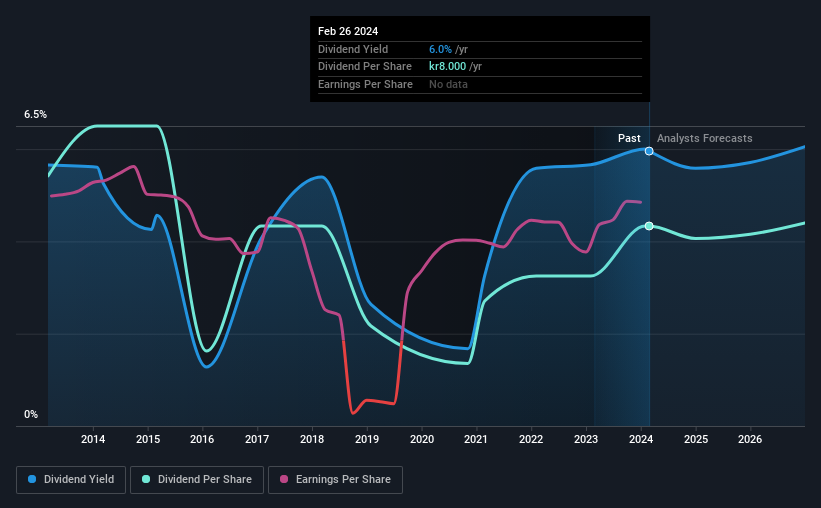
Task: Click the 2019 x-axis label
Action: (x=367, y=439)
